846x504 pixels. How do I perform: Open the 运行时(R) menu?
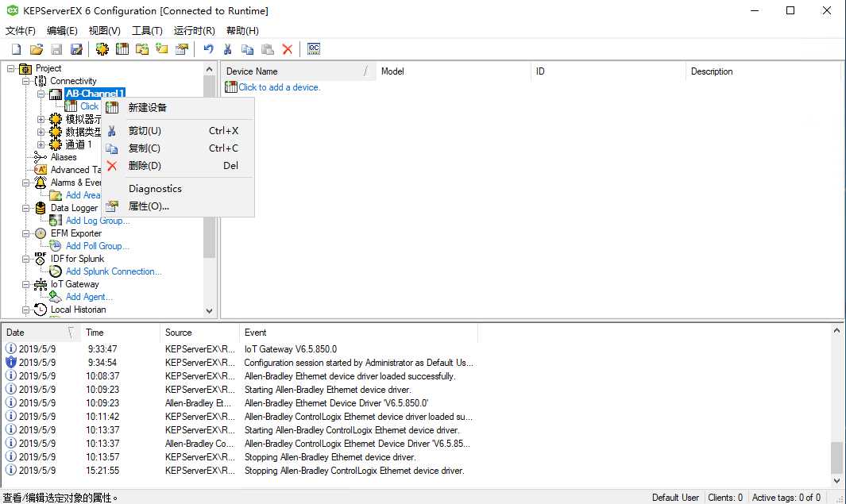pos(195,31)
